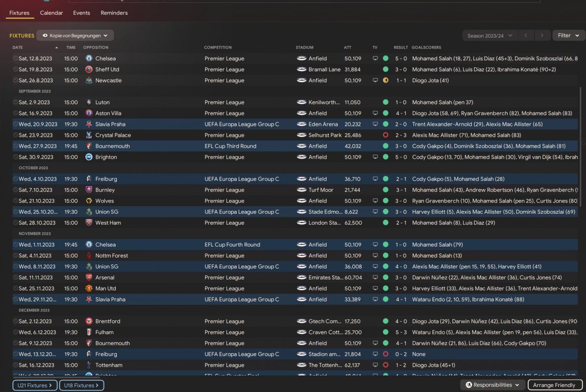
Task: Click the West Ham club badge
Action: [89, 223]
